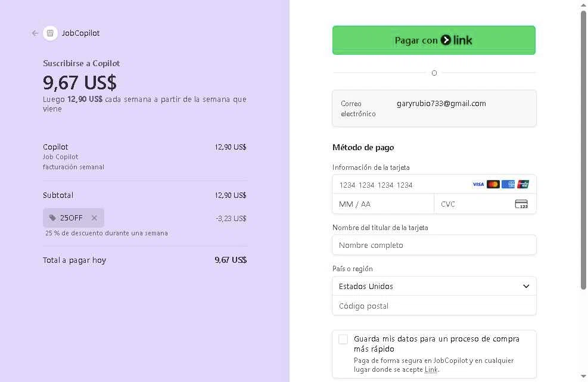Open the Link hyperlink in the save notice
Screen dimensions: 588x382
(x=431, y=369)
